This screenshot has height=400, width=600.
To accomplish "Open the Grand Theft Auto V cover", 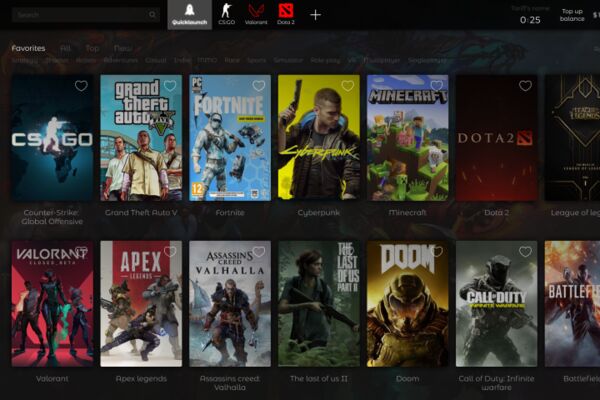I will pos(141,138).
